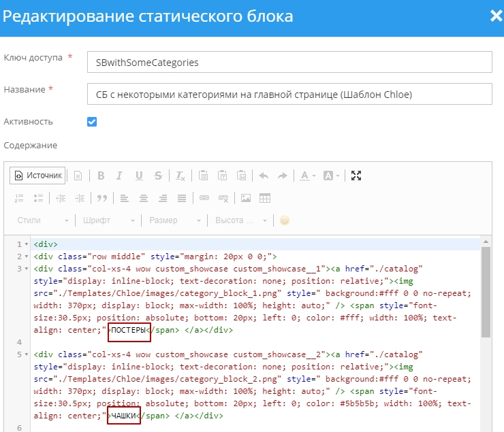Open the Стили styles dropdown
This screenshot has height=432, width=504.
[x=43, y=220]
